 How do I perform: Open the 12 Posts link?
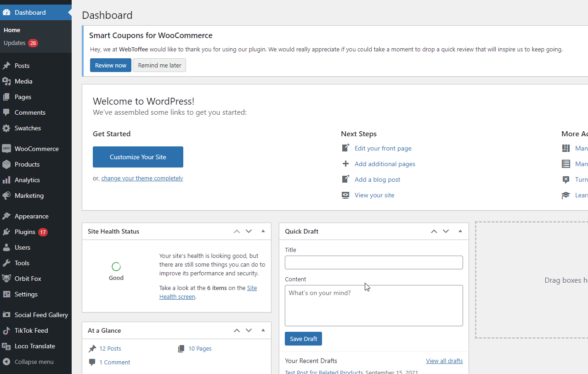pos(110,349)
